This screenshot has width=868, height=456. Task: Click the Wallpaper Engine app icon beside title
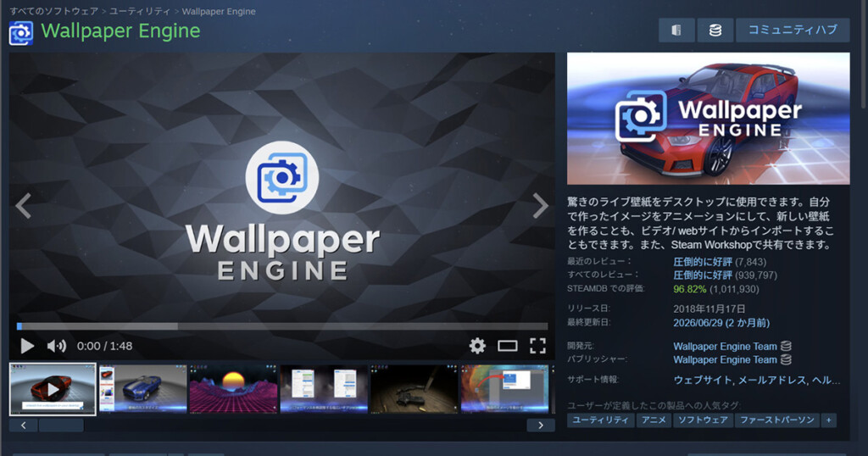point(21,33)
